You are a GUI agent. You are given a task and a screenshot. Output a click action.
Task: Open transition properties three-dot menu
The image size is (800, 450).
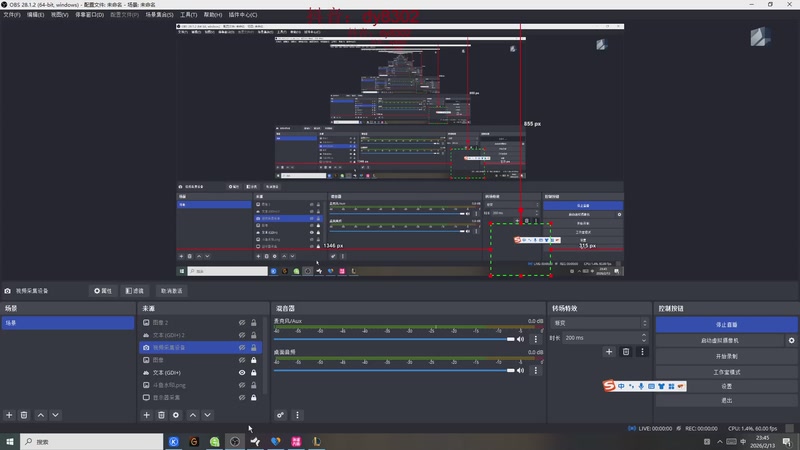(642, 352)
